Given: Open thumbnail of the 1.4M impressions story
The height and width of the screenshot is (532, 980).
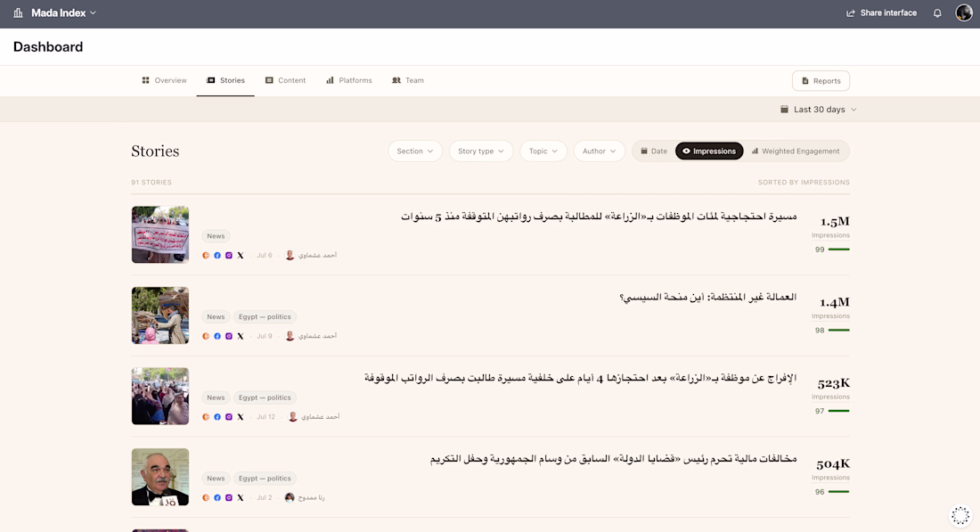Looking at the screenshot, I should pyautogui.click(x=160, y=315).
